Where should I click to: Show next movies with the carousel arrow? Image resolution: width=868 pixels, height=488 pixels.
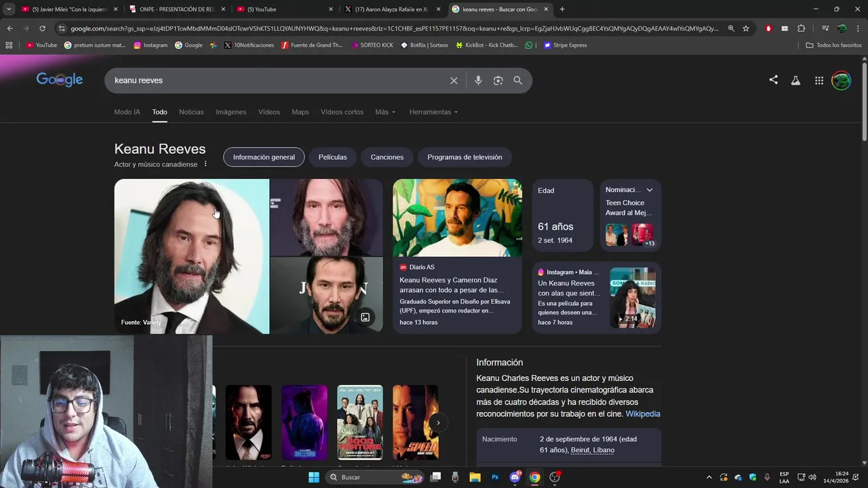click(x=438, y=423)
